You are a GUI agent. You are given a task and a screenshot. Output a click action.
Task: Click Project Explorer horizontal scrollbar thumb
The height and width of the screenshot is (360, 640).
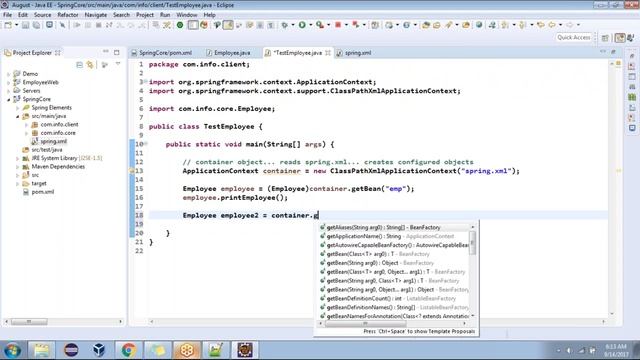pos(29,322)
